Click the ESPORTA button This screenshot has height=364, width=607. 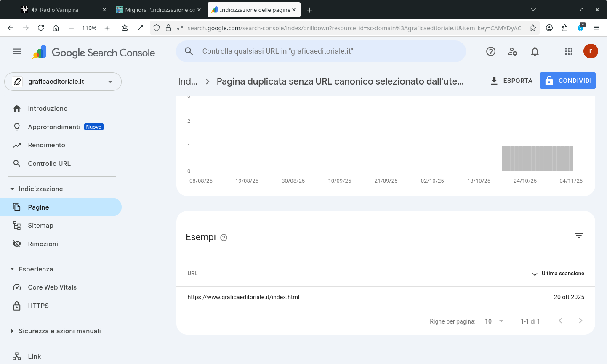click(511, 81)
